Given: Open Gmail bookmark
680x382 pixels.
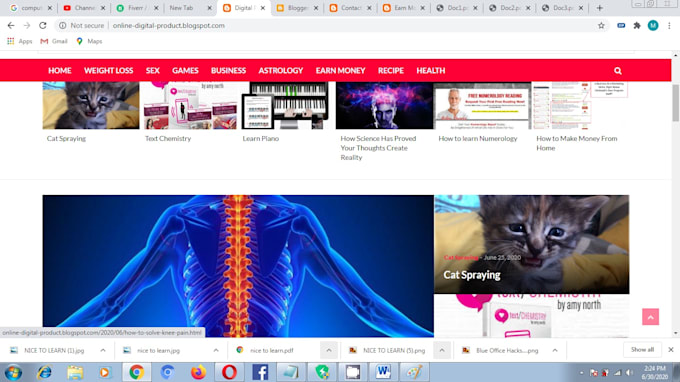Looking at the screenshot, I should 54,41.
